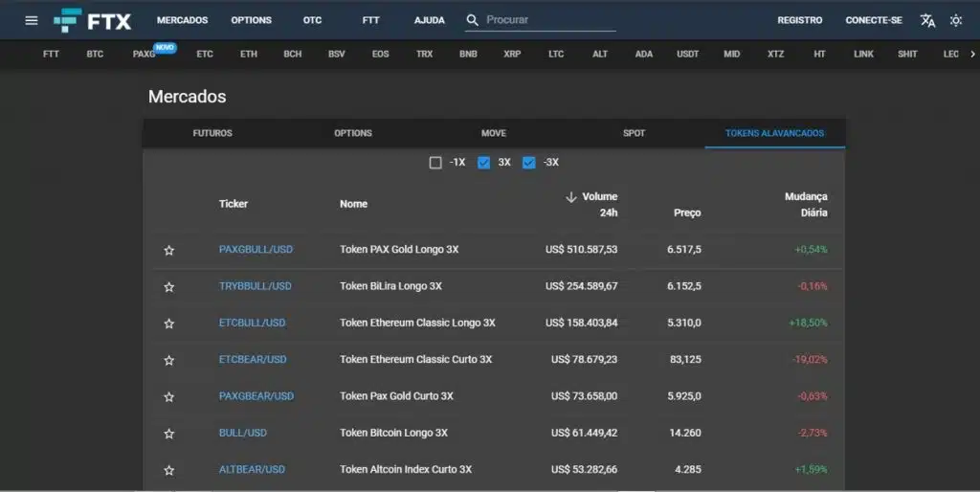Screen dimensions: 980x492
Task: Select the TOKENS ALAVANCADOS tab
Action: (x=774, y=133)
